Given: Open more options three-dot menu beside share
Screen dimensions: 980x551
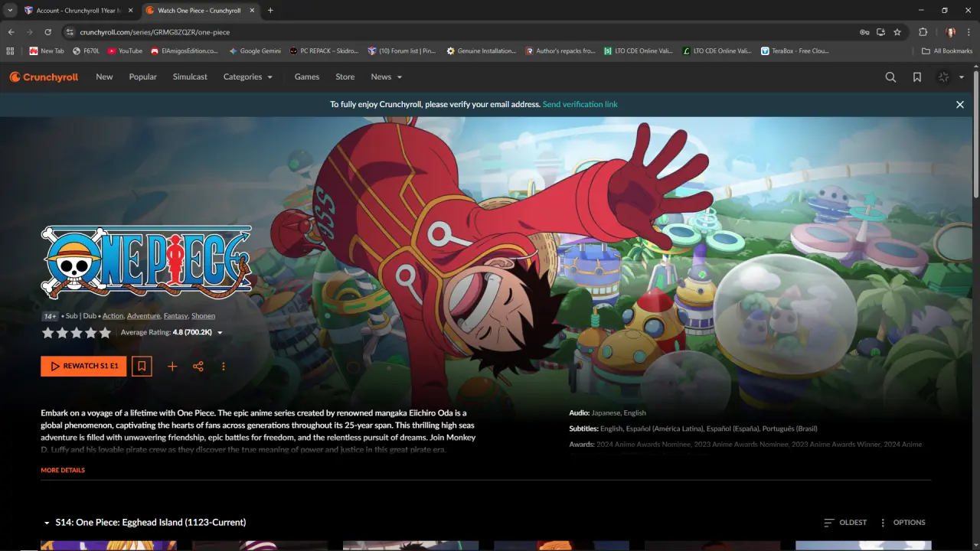Looking at the screenshot, I should coord(224,367).
